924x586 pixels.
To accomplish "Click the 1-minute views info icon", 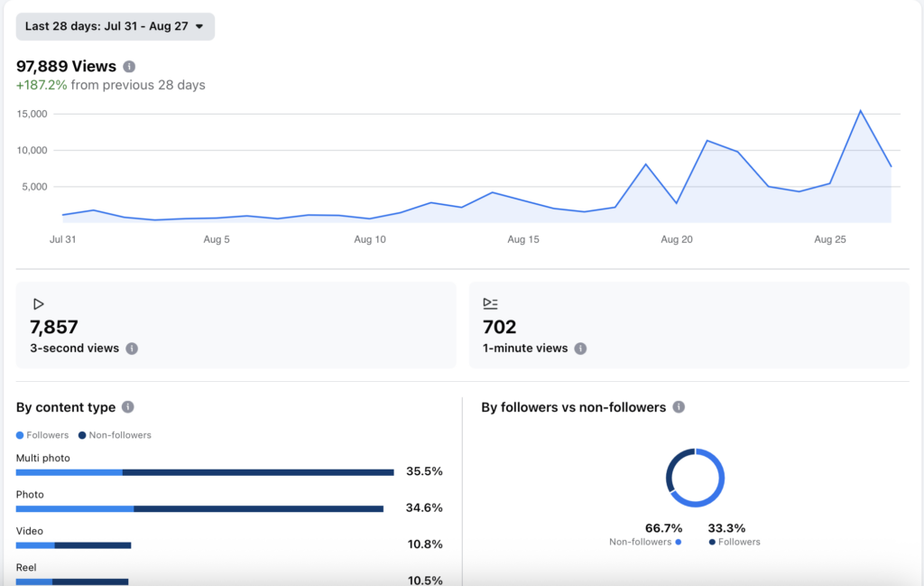I will click(x=580, y=349).
